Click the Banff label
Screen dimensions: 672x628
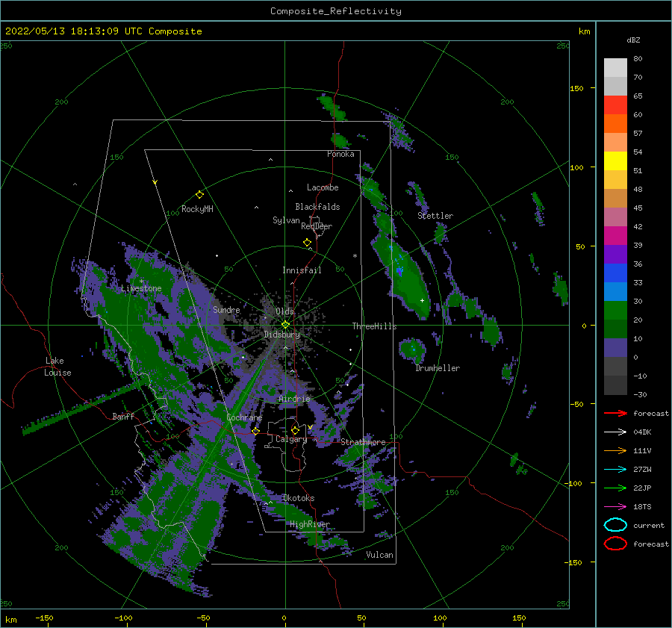point(123,416)
